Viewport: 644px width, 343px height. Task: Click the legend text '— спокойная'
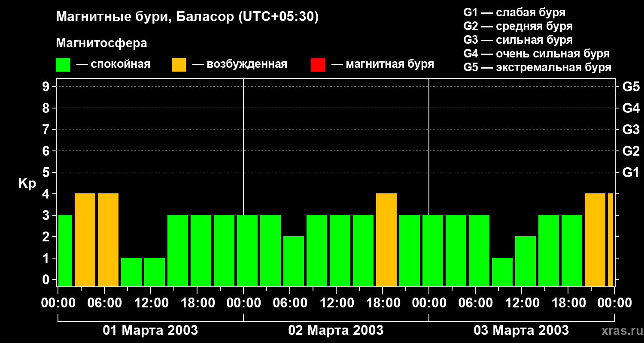coord(113,65)
